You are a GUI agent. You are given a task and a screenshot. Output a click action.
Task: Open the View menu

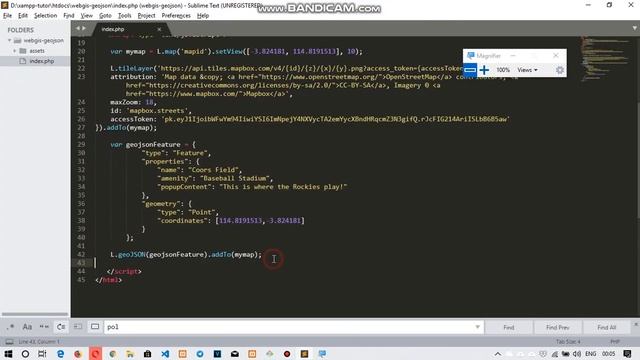coord(87,16)
